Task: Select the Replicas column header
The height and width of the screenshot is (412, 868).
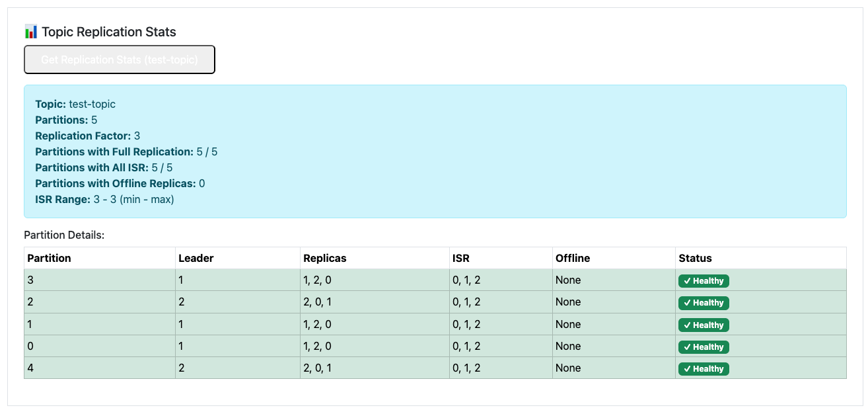Action: (325, 258)
